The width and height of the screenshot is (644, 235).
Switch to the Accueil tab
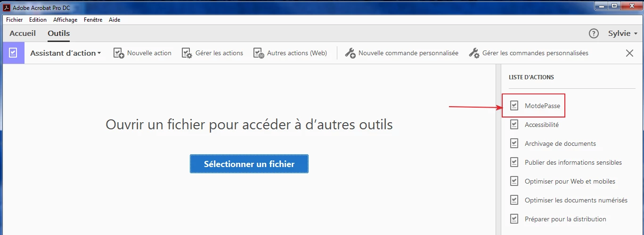[23, 34]
